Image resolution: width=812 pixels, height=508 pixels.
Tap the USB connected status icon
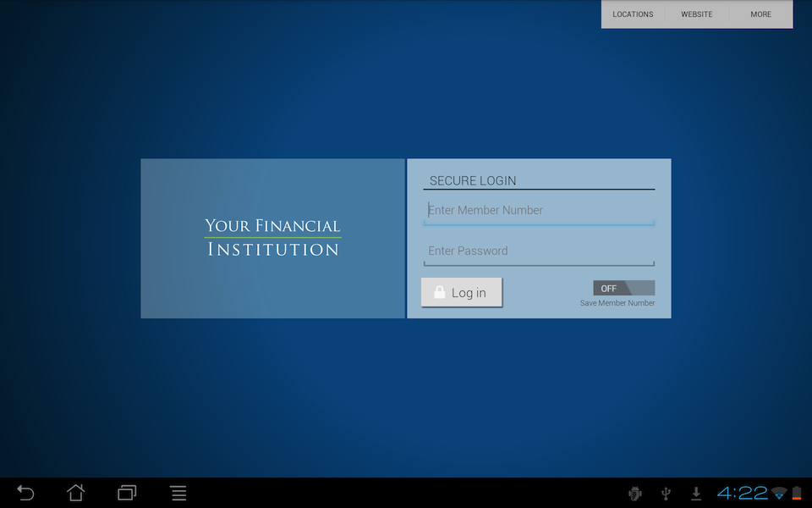pyautogui.click(x=666, y=492)
